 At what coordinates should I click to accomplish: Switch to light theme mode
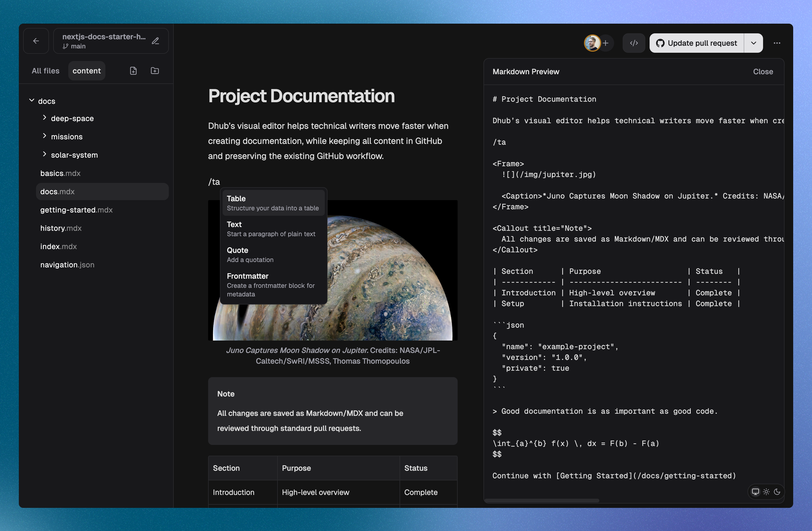766,492
